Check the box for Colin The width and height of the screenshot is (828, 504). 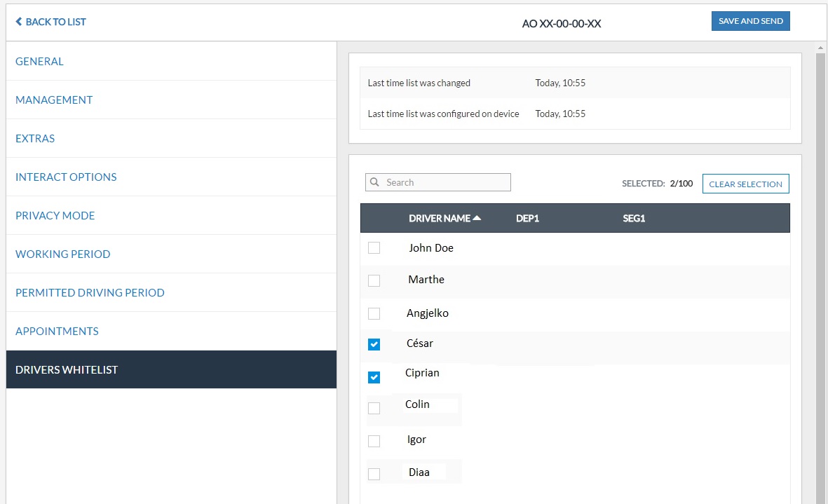[x=374, y=408]
